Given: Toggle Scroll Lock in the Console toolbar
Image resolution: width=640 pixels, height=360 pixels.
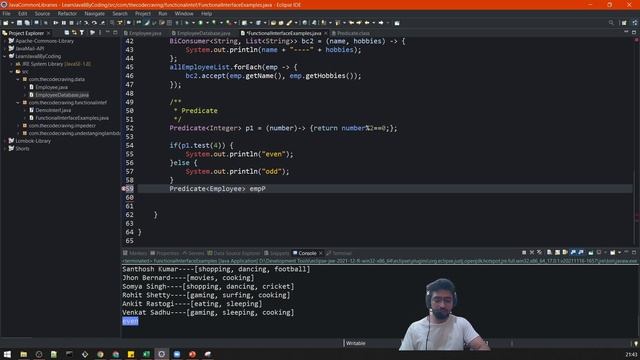Looking at the screenshot, I should pos(557,253).
